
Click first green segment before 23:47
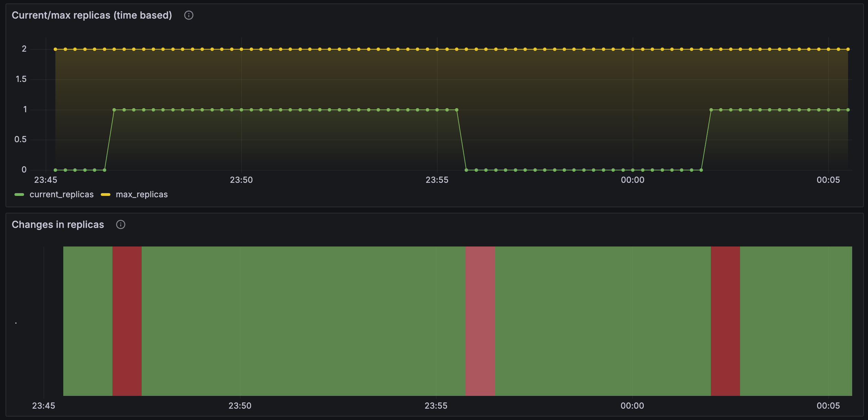pos(88,321)
